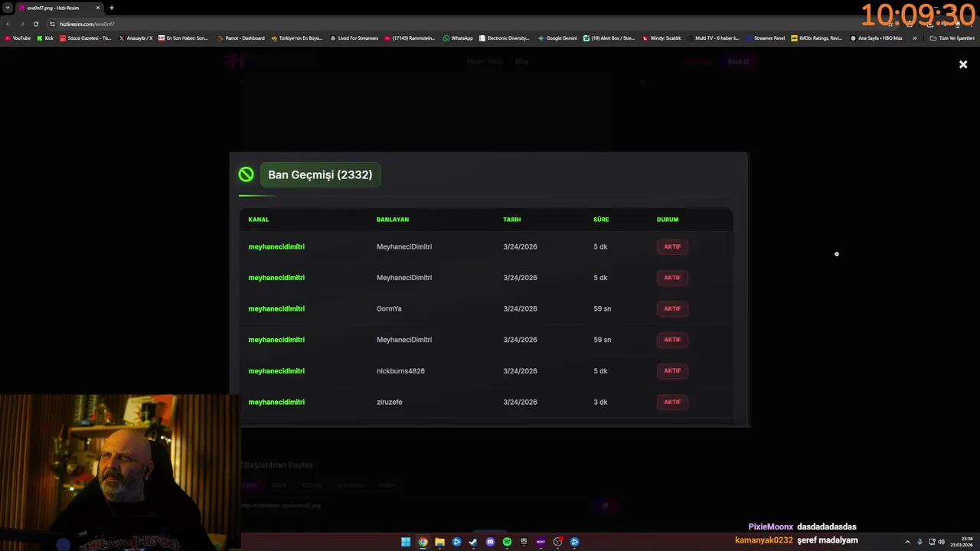Open the clock and date flyout

(962, 542)
